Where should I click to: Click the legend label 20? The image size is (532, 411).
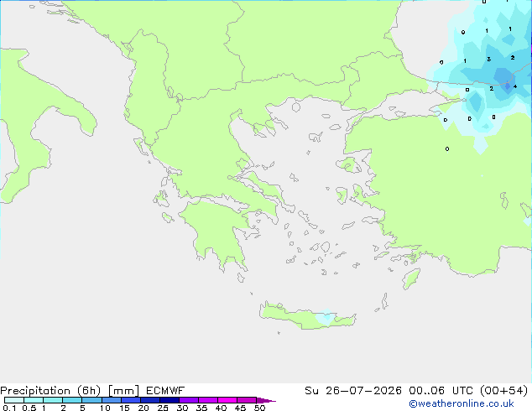pos(143,408)
